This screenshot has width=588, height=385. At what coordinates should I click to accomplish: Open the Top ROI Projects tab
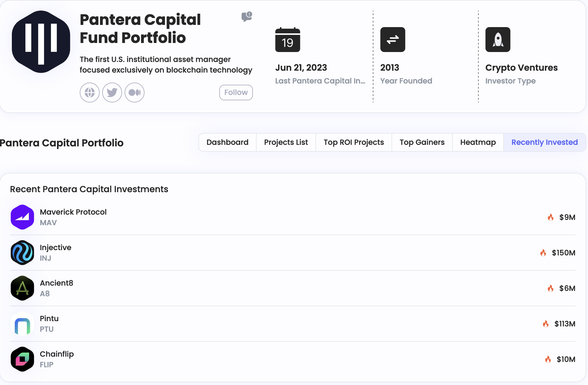pyautogui.click(x=354, y=142)
